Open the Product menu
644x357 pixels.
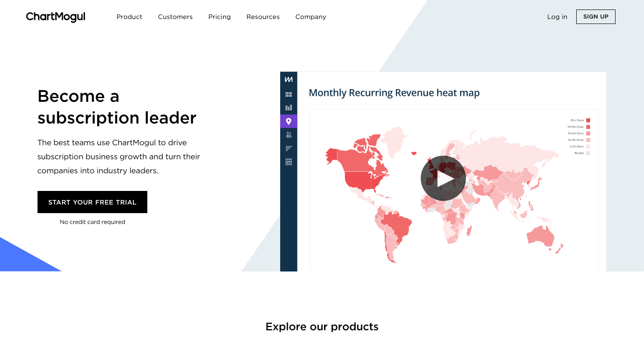click(129, 17)
